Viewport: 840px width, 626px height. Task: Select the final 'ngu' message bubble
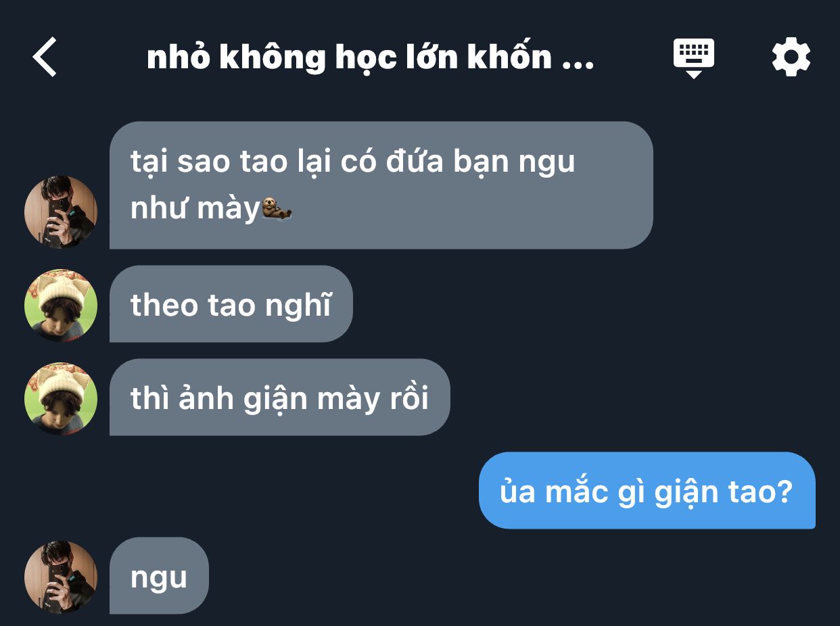(x=159, y=575)
